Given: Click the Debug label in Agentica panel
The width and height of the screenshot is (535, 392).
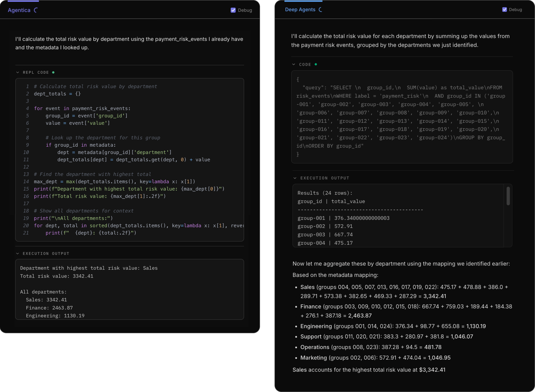Looking at the screenshot, I should tap(245, 10).
